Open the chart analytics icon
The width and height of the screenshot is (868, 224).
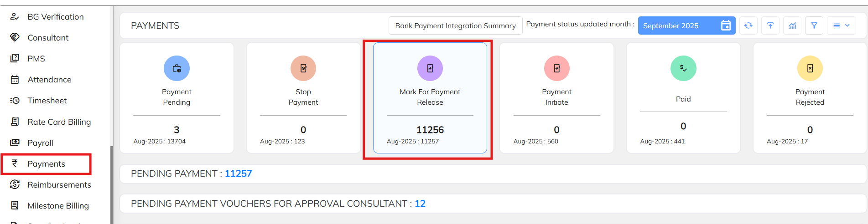pos(792,25)
